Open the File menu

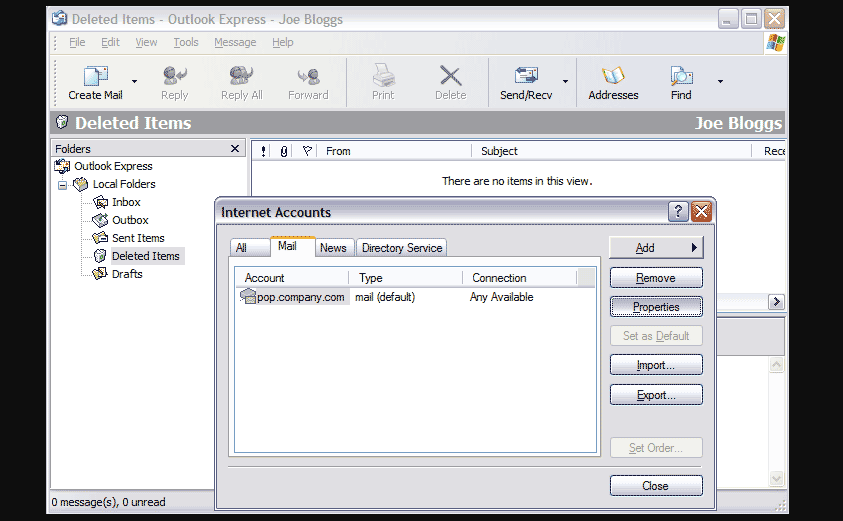[x=77, y=42]
